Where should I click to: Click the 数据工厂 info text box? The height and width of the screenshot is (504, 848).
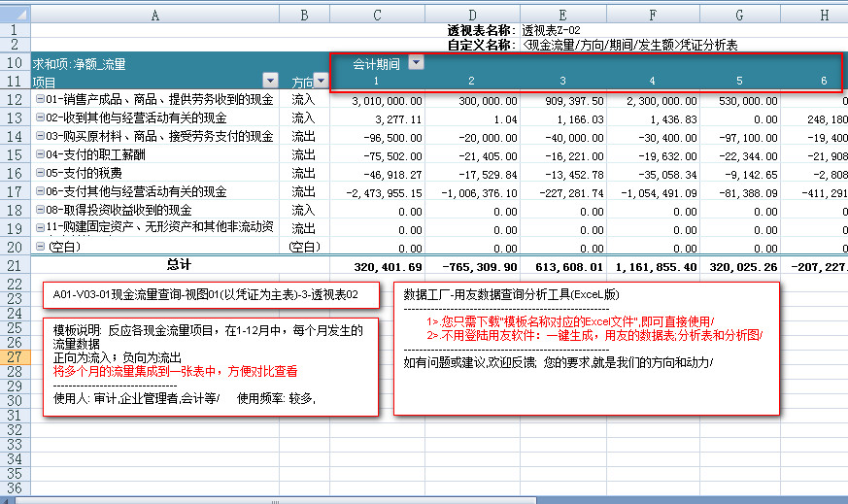pyautogui.click(x=587, y=347)
